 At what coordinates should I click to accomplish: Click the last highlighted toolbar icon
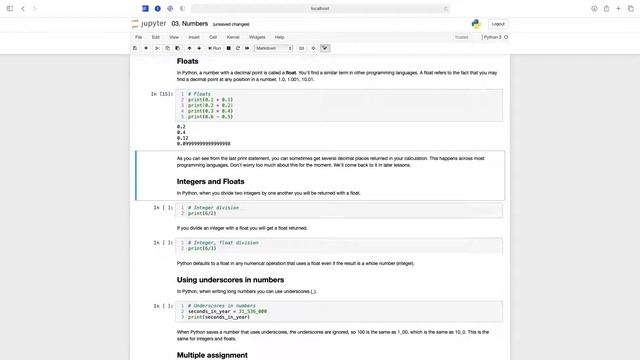pos(325,48)
